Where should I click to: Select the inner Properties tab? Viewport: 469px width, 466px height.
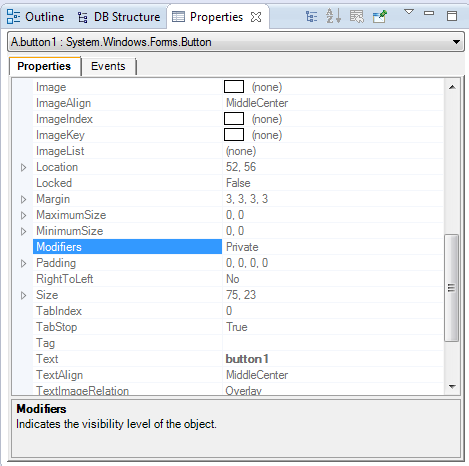point(44,66)
